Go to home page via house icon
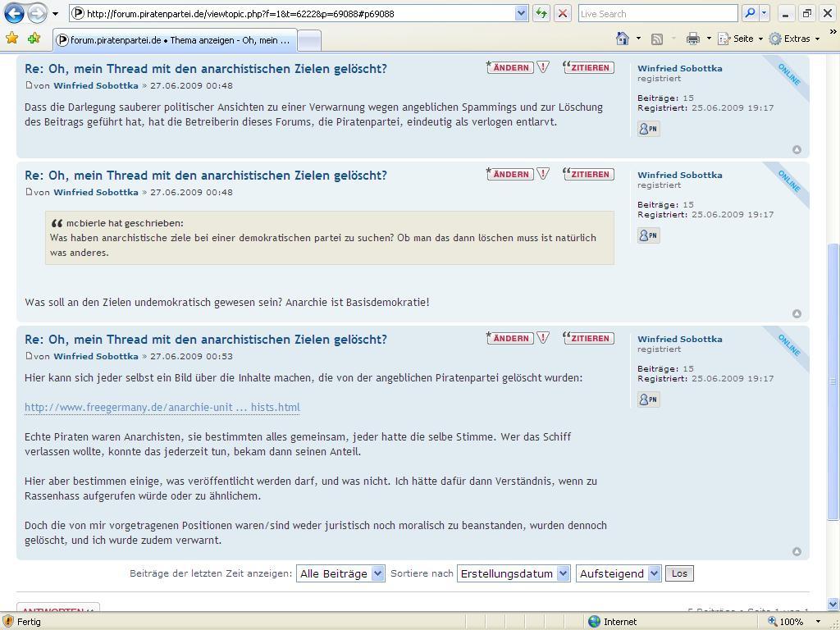Screen dimensions: 840x630 [623, 38]
